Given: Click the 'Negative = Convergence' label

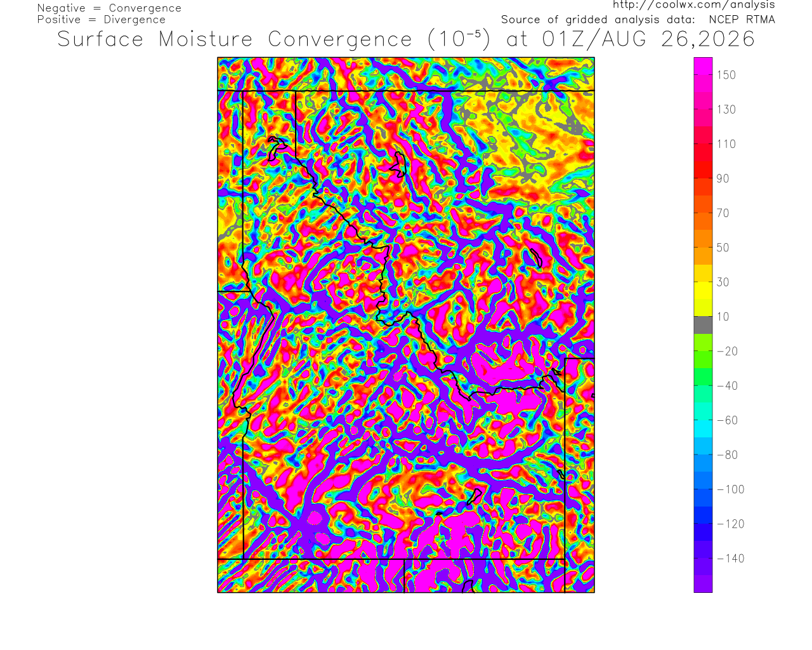Looking at the screenshot, I should click(x=109, y=8).
